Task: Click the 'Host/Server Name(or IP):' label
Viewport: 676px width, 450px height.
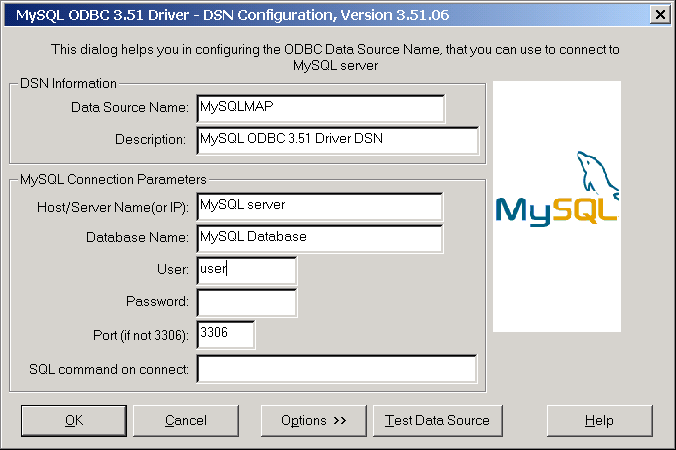Action: pos(113,207)
